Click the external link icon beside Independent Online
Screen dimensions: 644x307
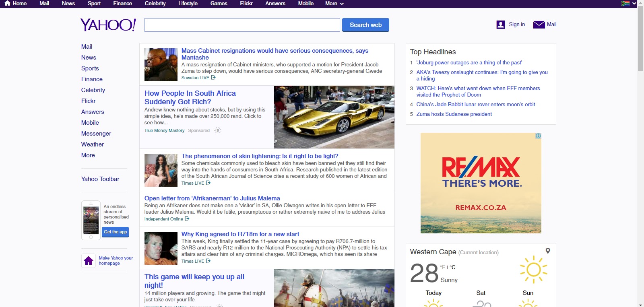pos(187,219)
